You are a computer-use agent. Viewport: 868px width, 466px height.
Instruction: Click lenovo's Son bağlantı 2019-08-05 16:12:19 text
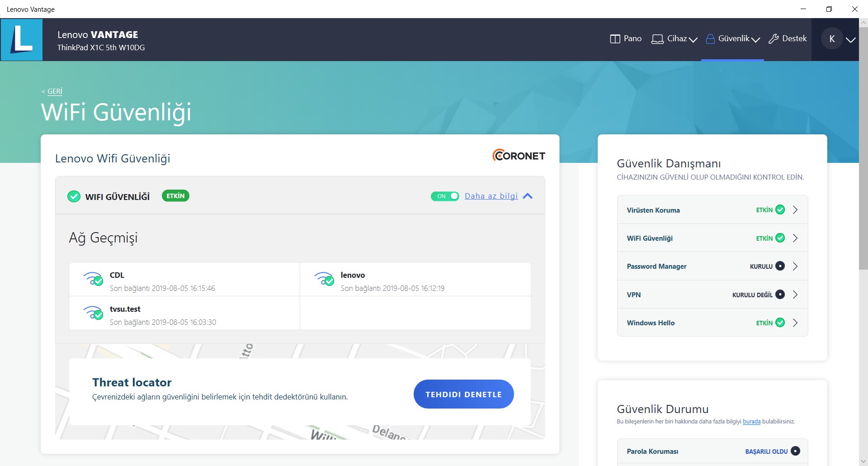click(392, 288)
